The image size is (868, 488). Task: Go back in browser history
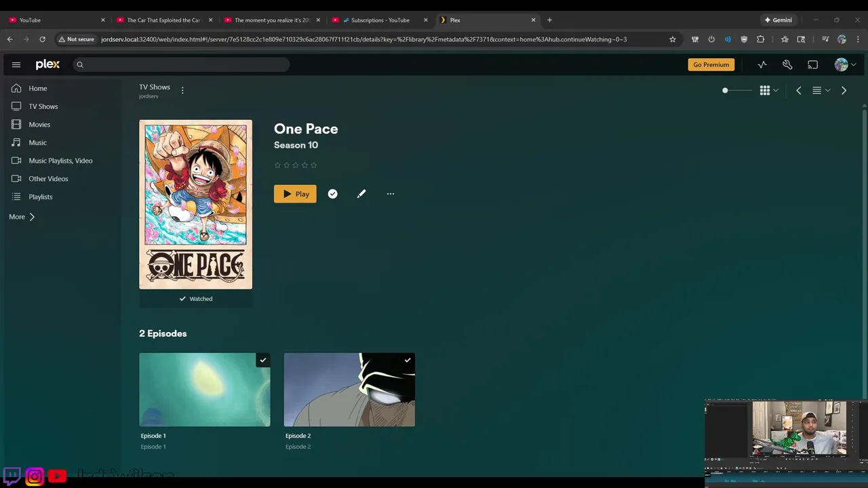[10, 39]
